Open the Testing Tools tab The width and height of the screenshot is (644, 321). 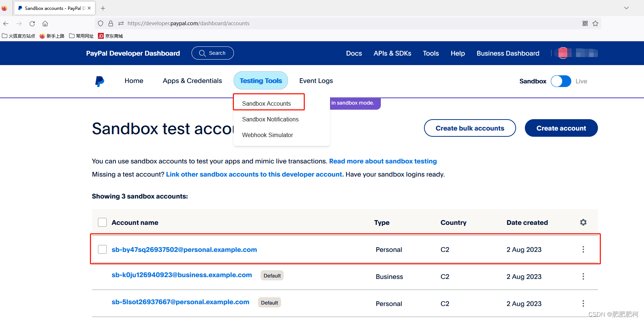(261, 80)
